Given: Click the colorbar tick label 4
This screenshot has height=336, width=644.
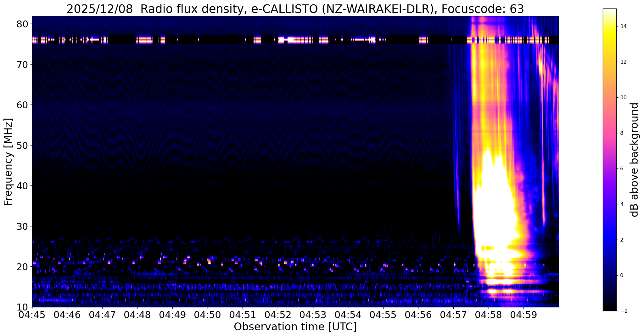Looking at the screenshot, I should 622,204.
